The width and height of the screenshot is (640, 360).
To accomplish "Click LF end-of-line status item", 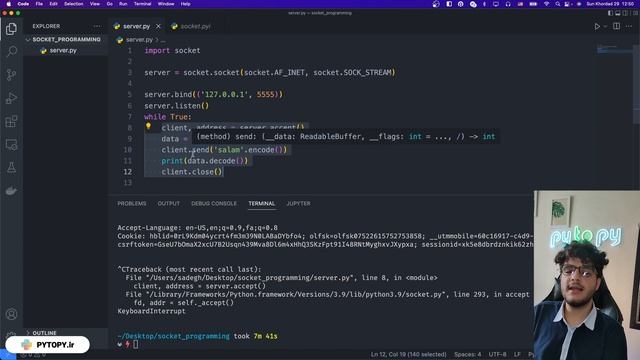I will [x=517, y=355].
